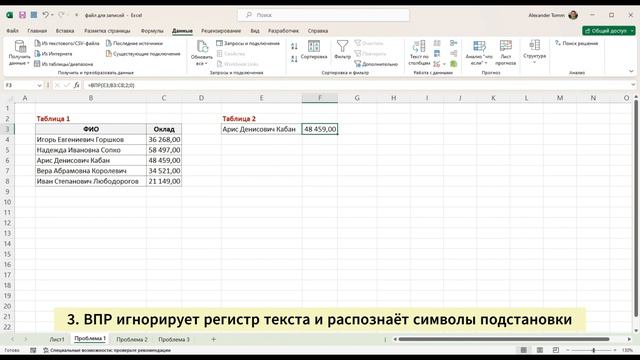
Task: Expand the formula bar
Action: click(x=633, y=85)
